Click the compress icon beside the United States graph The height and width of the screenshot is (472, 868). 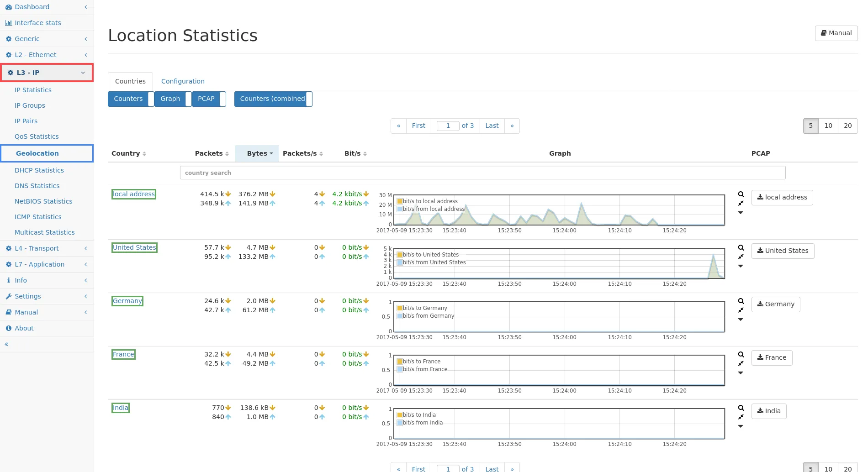pos(741,257)
